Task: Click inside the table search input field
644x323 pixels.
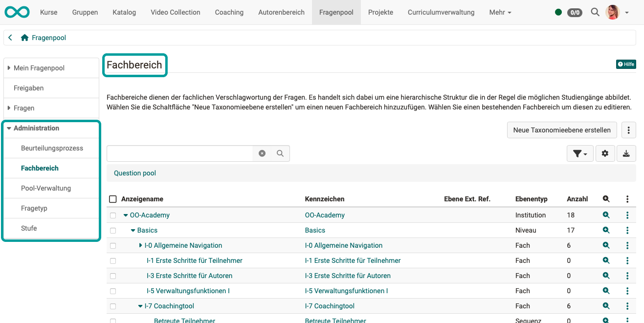Action: (x=181, y=153)
